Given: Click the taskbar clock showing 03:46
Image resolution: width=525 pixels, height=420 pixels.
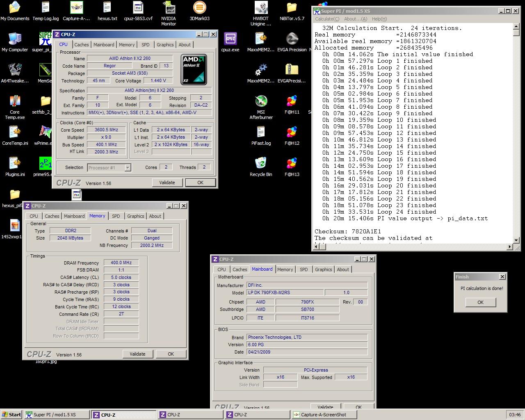Looking at the screenshot, I should [x=515, y=415].
